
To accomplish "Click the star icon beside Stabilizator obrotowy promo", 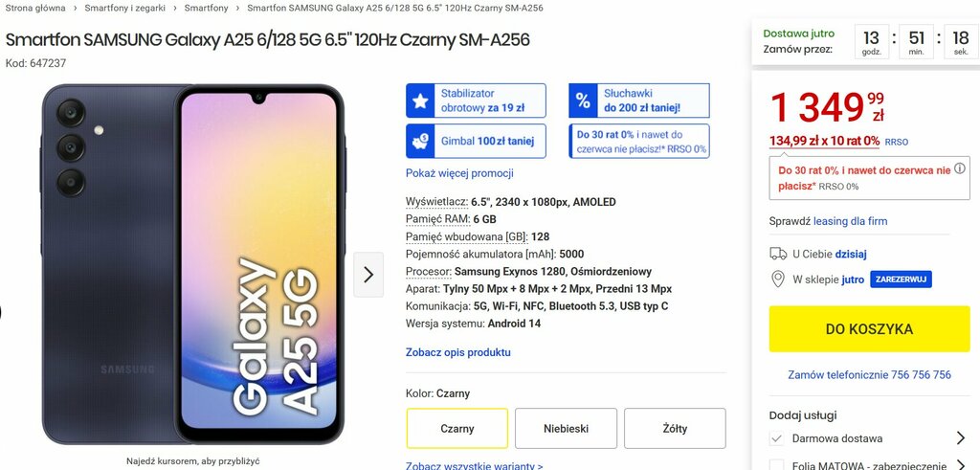I will coord(421,101).
